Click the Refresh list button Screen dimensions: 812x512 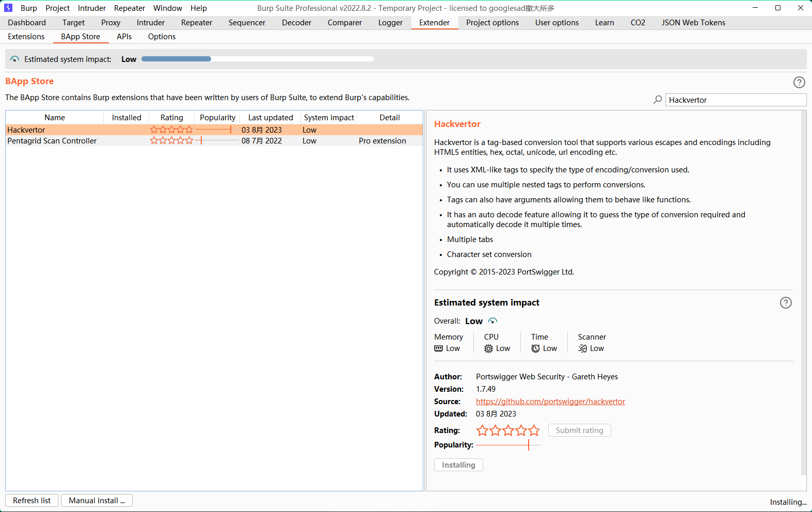click(x=32, y=501)
